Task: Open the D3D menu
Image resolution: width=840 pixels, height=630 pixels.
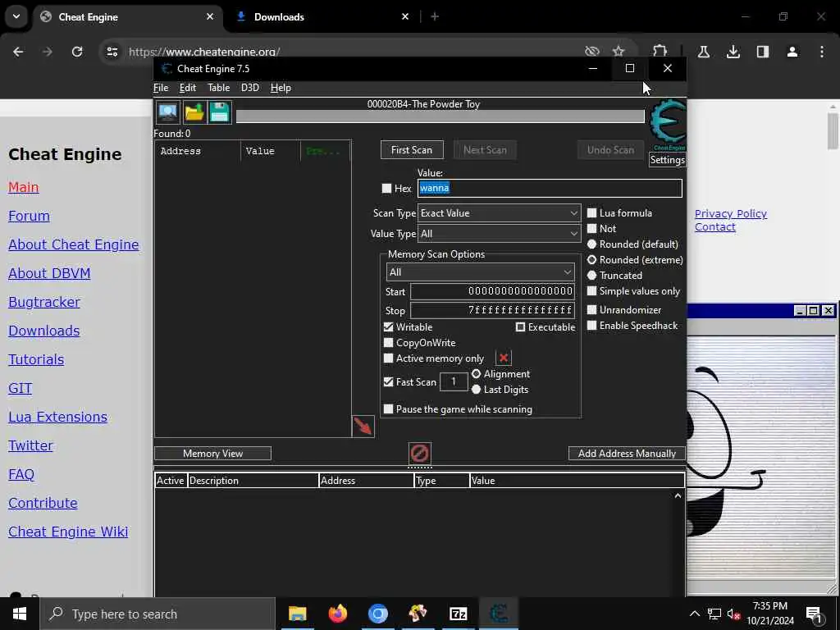Action: tap(249, 87)
